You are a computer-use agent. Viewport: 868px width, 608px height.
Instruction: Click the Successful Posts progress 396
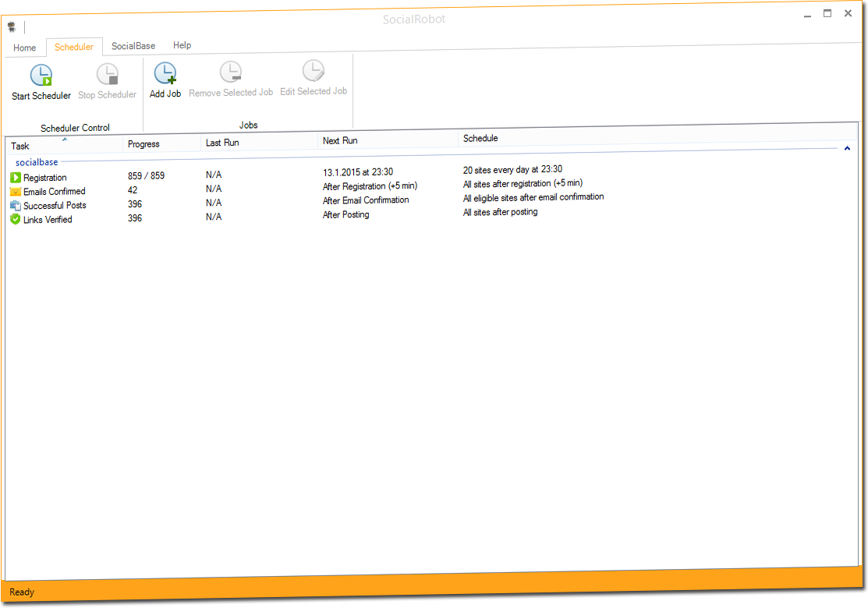tap(135, 204)
